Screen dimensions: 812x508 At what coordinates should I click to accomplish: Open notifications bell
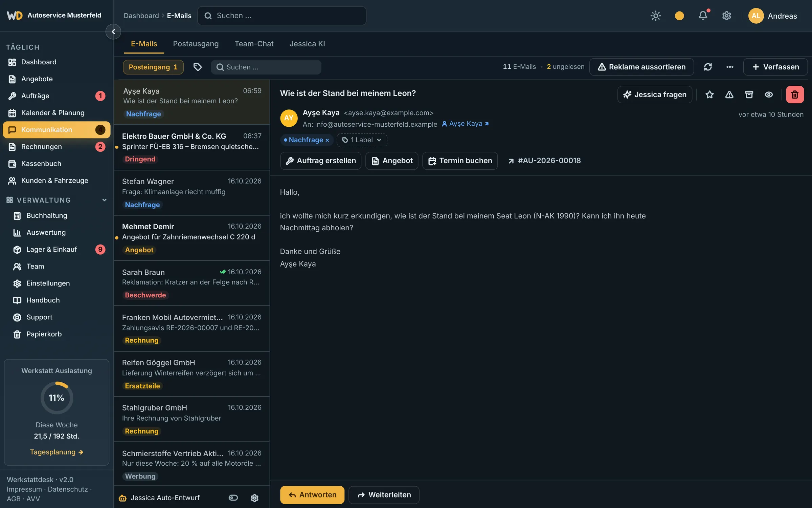(703, 16)
